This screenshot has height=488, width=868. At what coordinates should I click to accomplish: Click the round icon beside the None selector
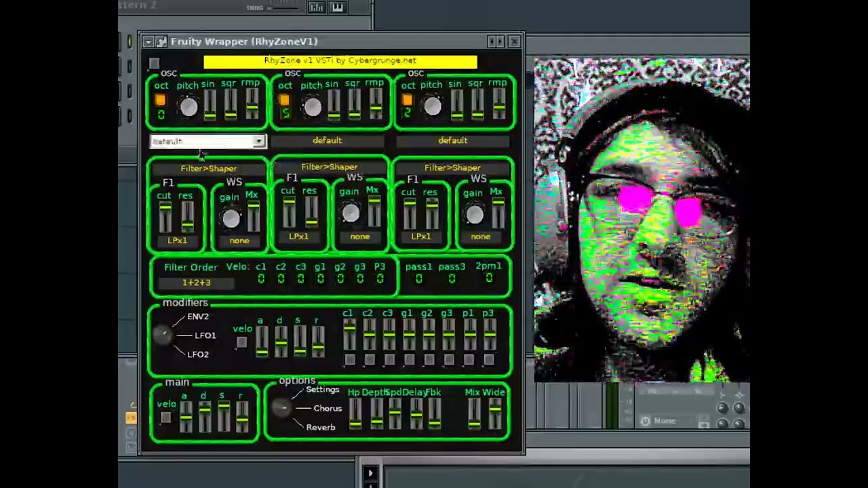click(x=645, y=421)
